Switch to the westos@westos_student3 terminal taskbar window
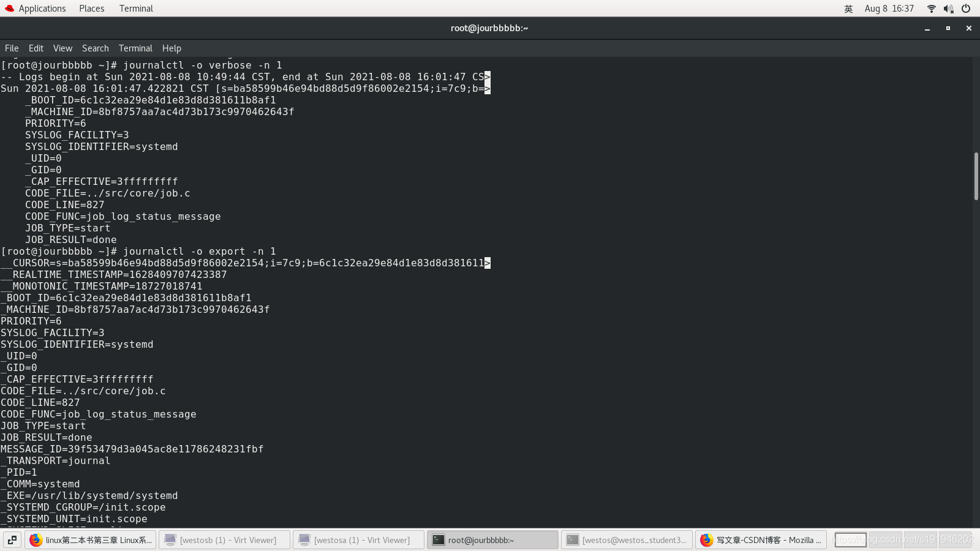Screen dimensions: 980x551 coord(627,540)
